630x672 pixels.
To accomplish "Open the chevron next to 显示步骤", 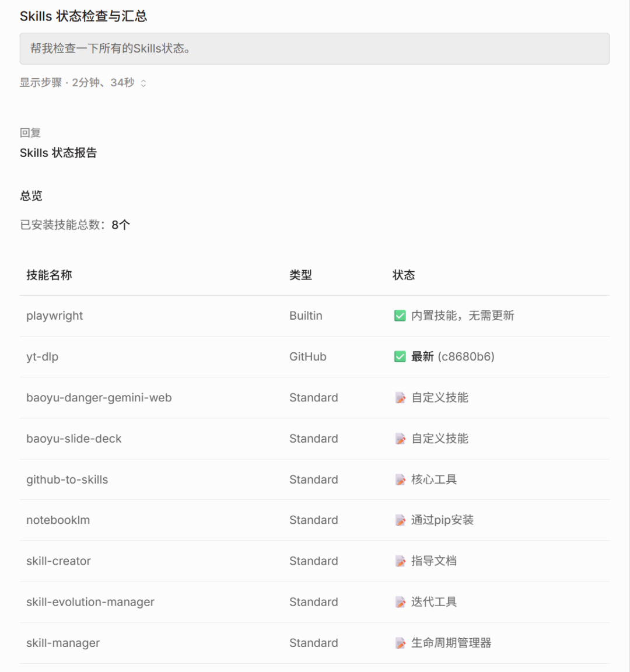I will (x=142, y=83).
